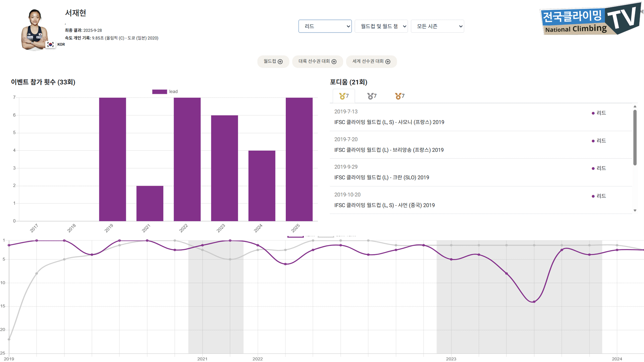Click the South Korea flag icon
This screenshot has height=362, width=644.
coord(50,44)
